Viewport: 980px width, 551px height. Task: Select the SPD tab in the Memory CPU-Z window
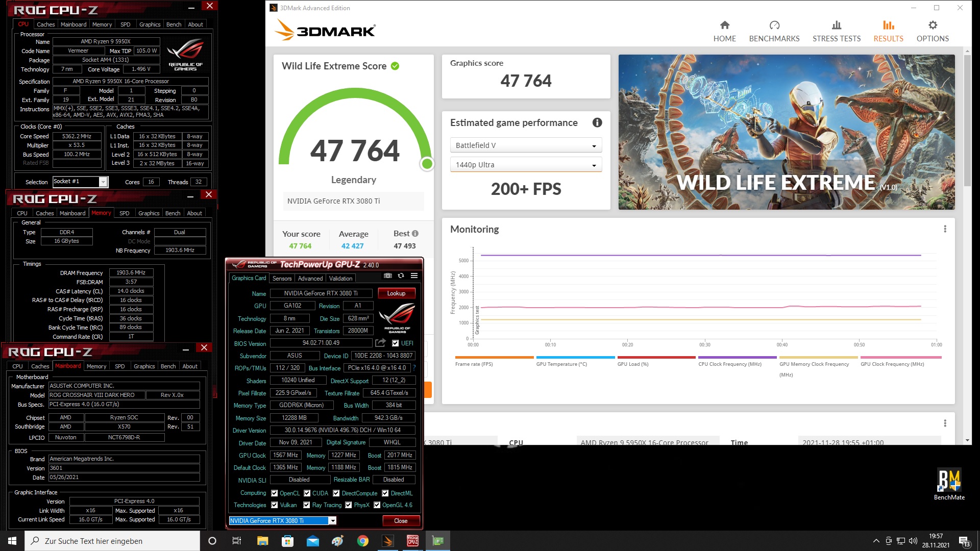point(124,213)
